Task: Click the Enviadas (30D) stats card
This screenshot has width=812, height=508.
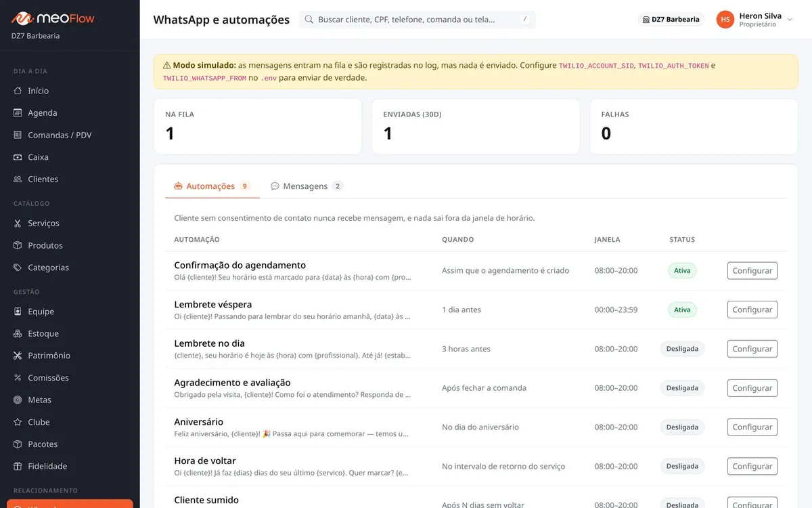Action: (476, 127)
